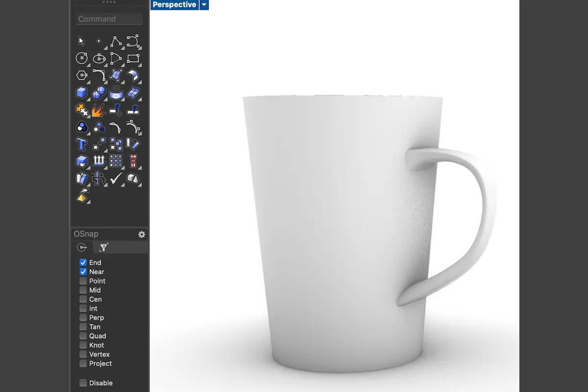This screenshot has height=392, width=588.
Task: Enable the Mid object snap
Action: 83,290
